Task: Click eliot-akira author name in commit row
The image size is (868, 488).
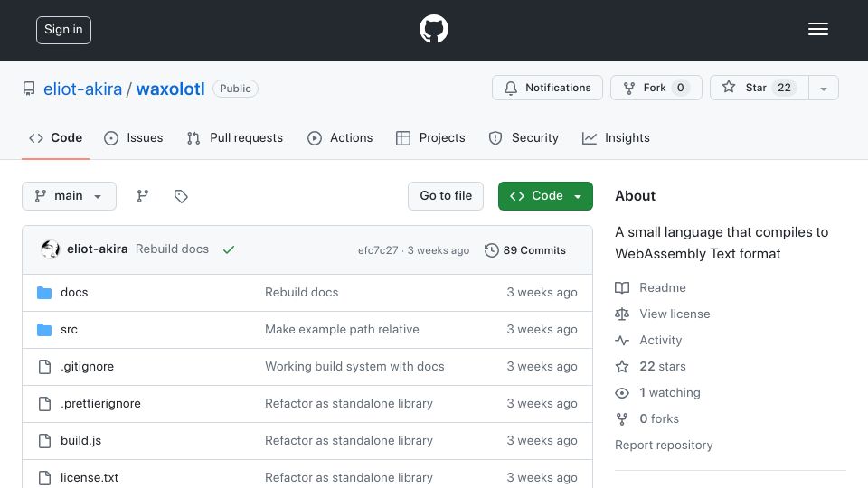Action: (98, 249)
